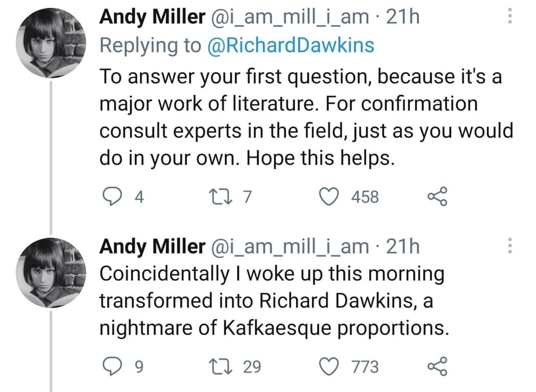The width and height of the screenshot is (536, 392).
Task: Share the first tweet via share icon
Action: pos(436,196)
